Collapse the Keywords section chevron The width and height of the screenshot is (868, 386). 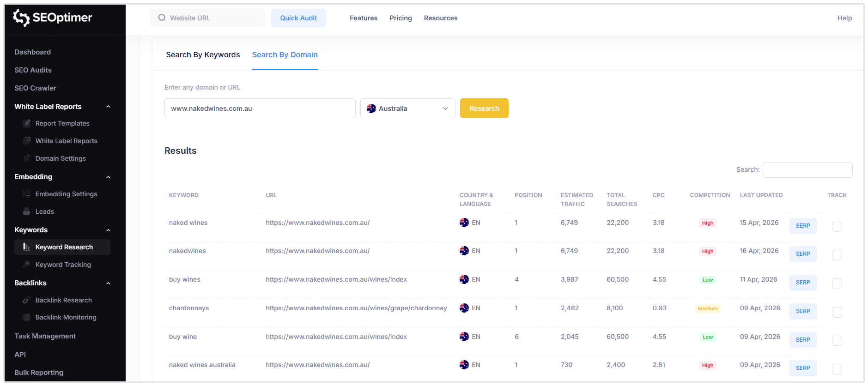tap(108, 230)
